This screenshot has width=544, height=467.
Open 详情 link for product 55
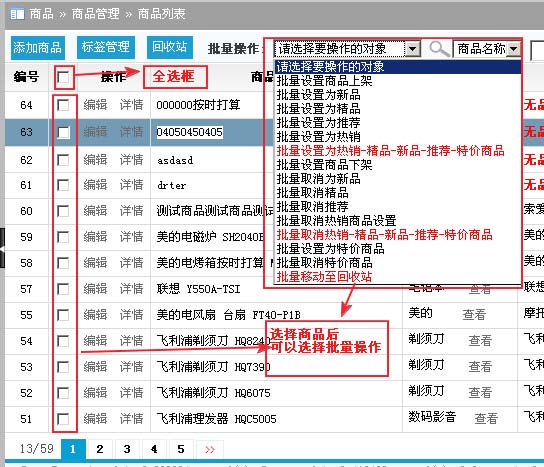click(x=131, y=315)
